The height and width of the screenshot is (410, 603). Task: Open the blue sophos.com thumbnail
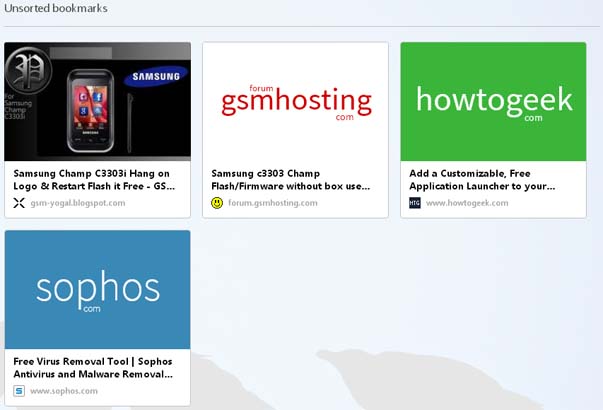97,290
